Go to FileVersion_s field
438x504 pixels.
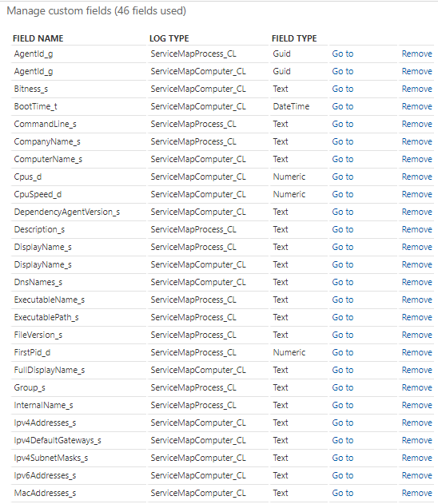pos(343,335)
